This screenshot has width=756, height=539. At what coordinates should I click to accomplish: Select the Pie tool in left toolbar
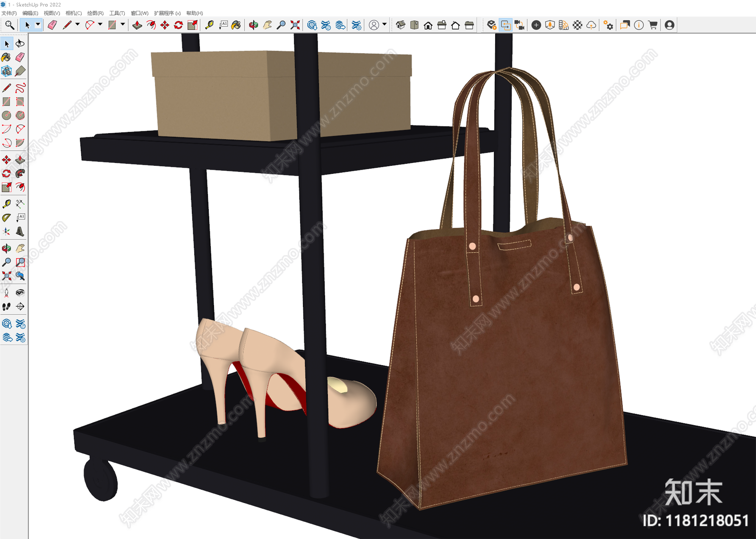click(20, 143)
